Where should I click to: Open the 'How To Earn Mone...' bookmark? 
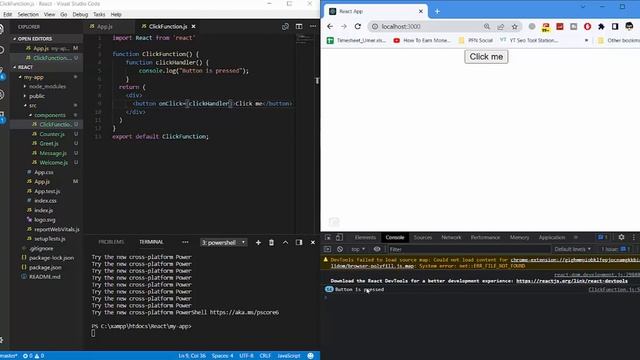tap(422, 40)
